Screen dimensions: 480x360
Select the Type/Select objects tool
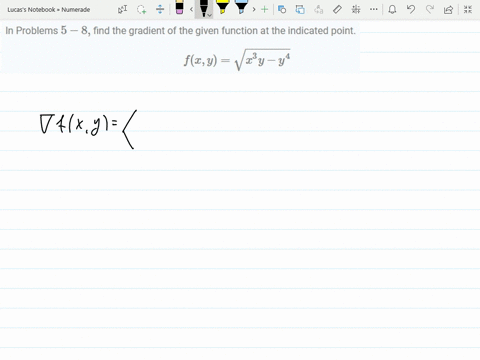click(x=122, y=9)
